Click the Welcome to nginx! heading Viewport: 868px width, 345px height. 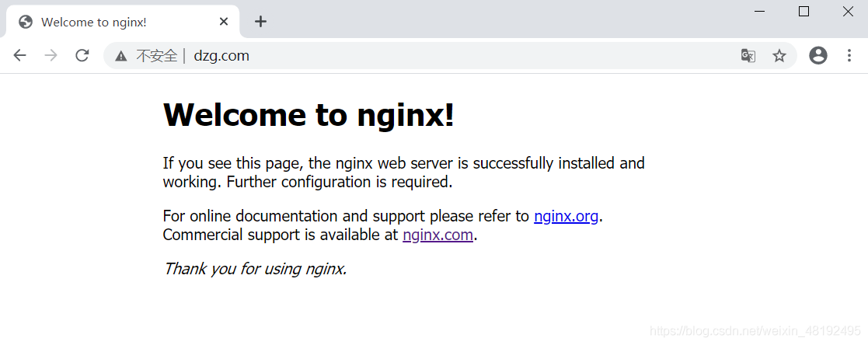coord(309,115)
